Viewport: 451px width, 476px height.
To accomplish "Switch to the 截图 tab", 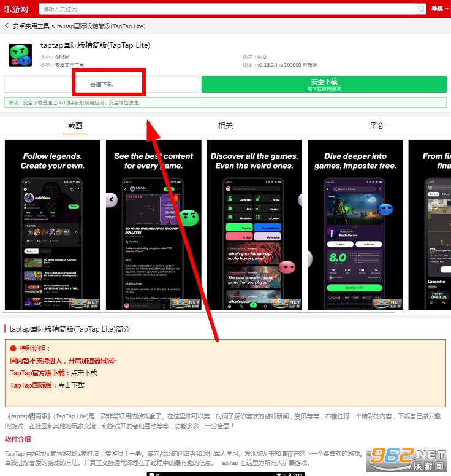I will click(x=75, y=126).
